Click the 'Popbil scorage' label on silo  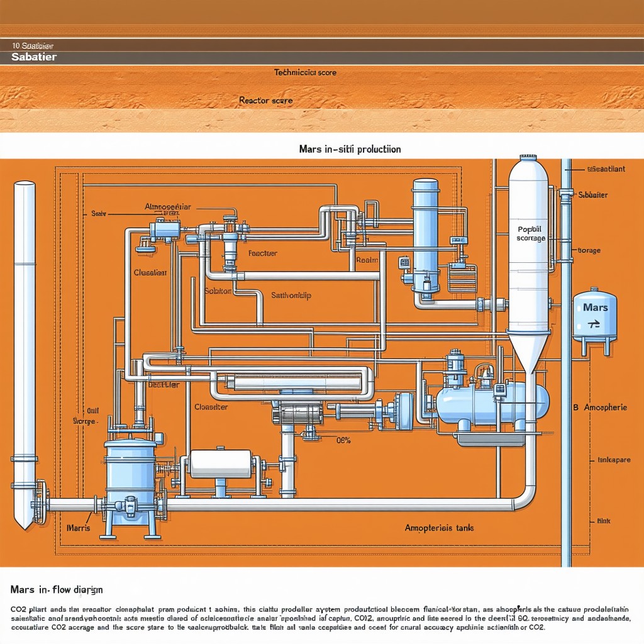pyautogui.click(x=530, y=234)
